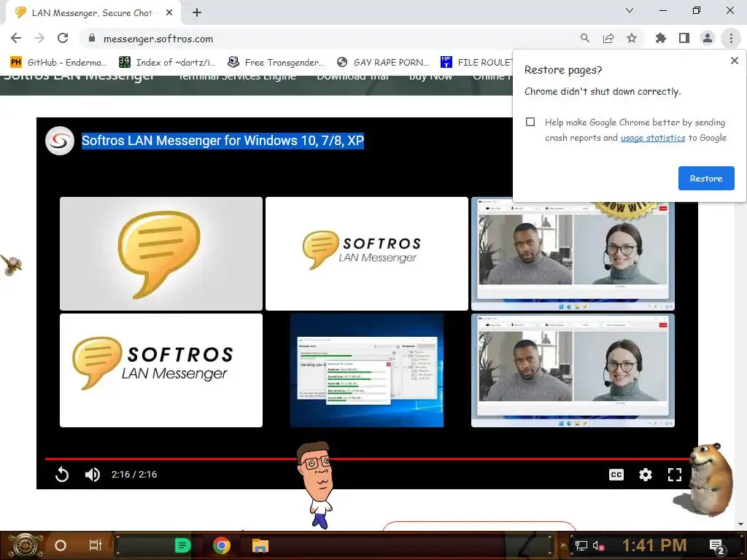Screen dimensions: 747x560
Task: View site security lock information
Action: pos(92,39)
